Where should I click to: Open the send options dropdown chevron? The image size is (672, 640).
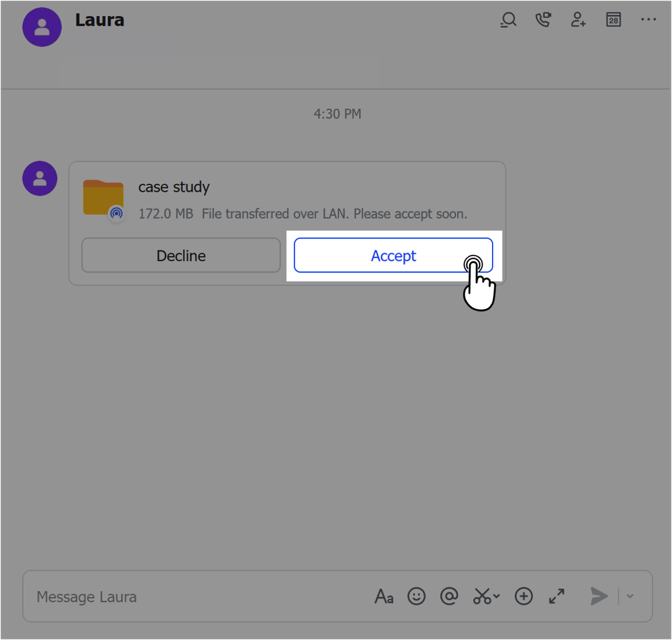(630, 596)
